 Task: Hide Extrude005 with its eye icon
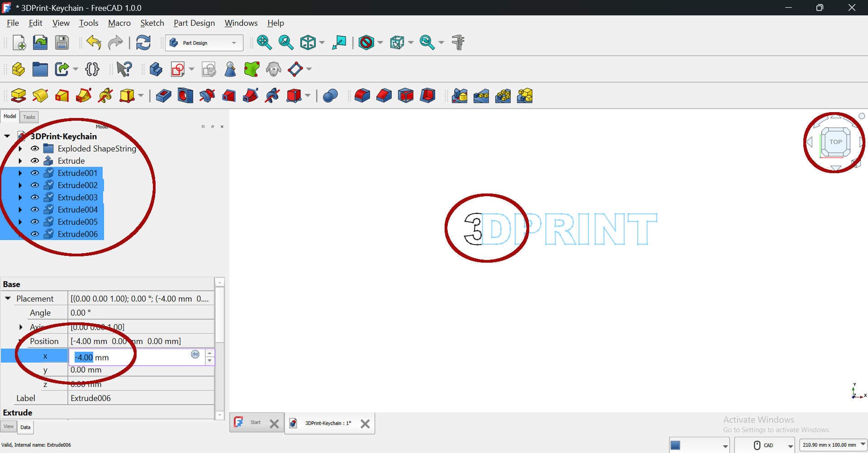coord(35,222)
